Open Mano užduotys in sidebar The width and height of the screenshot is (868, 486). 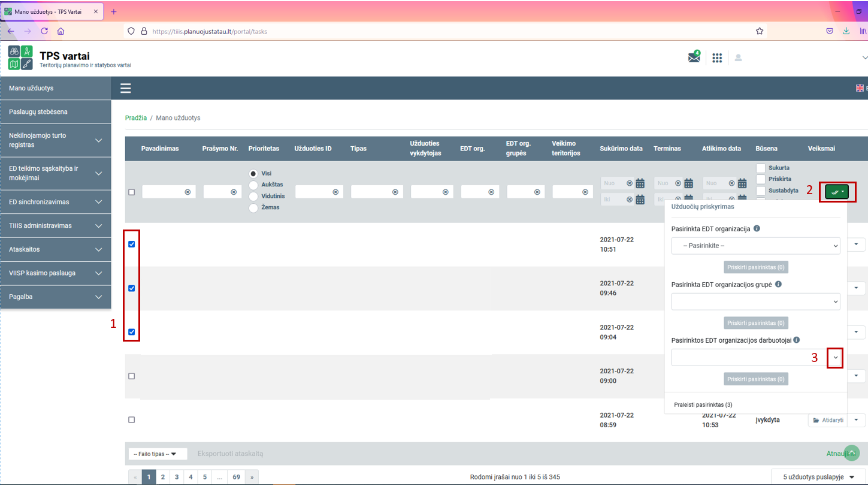(x=56, y=88)
